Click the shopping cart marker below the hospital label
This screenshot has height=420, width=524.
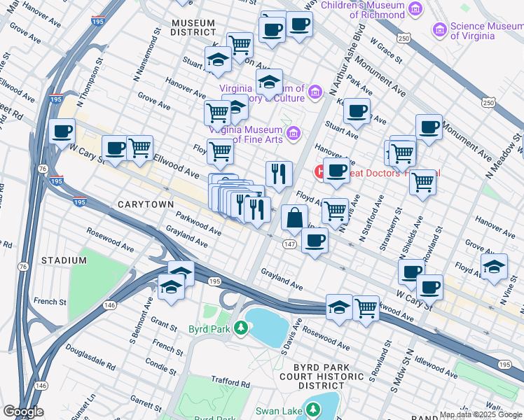pyautogui.click(x=422, y=183)
